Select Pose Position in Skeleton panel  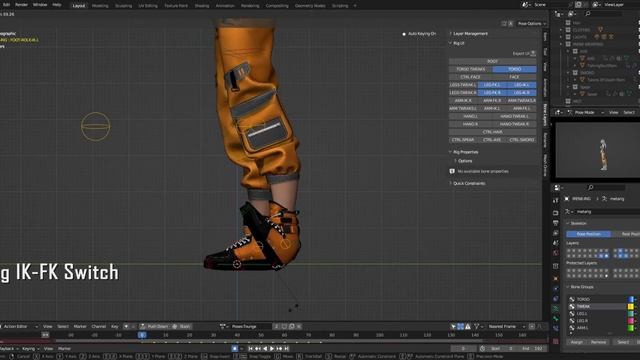click(589, 234)
